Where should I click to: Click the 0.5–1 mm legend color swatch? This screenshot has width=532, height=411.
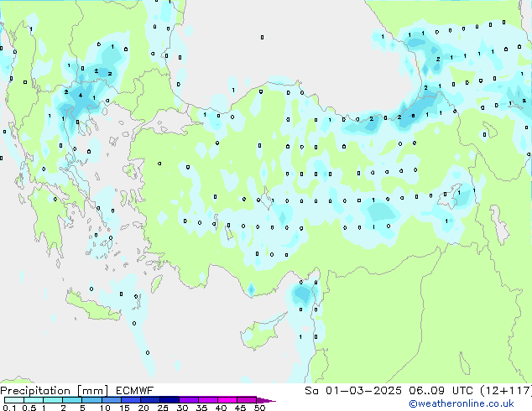tap(34, 400)
